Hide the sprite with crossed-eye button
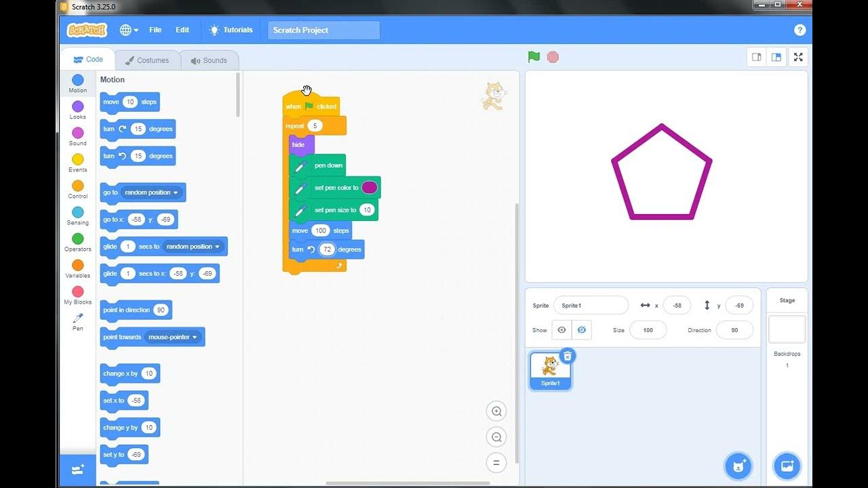868x488 pixels. pyautogui.click(x=581, y=330)
